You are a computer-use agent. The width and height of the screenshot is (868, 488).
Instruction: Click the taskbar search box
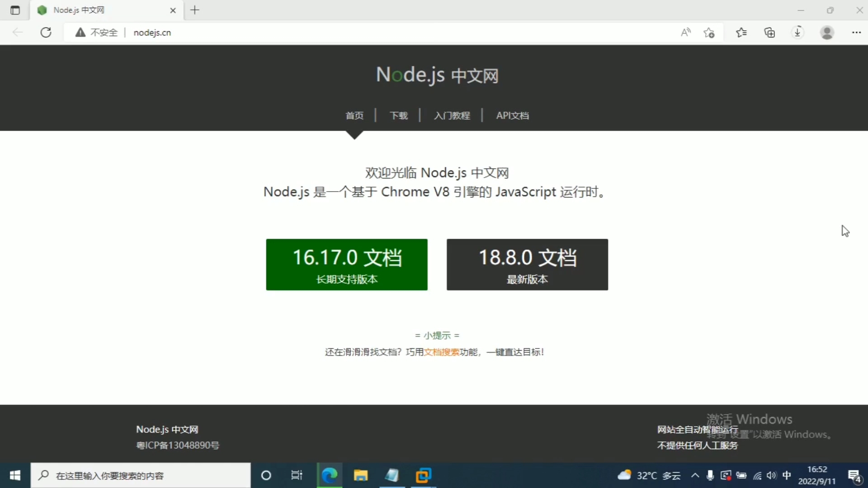pyautogui.click(x=141, y=475)
